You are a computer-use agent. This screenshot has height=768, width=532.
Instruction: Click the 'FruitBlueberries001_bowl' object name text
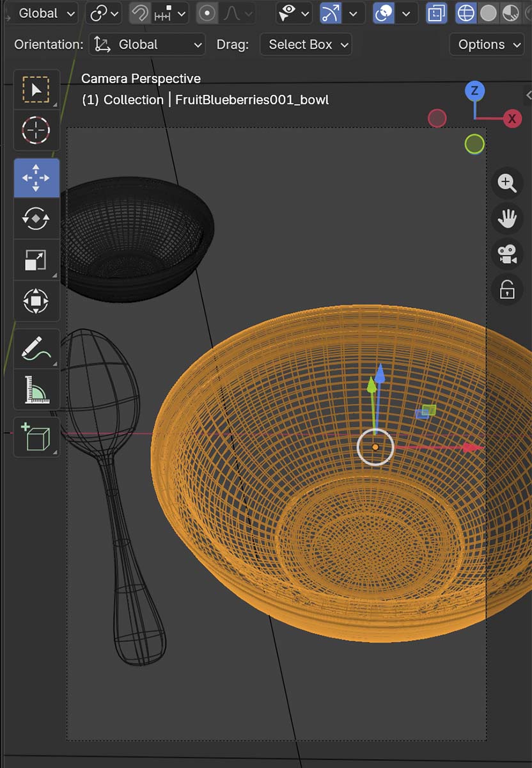[252, 100]
